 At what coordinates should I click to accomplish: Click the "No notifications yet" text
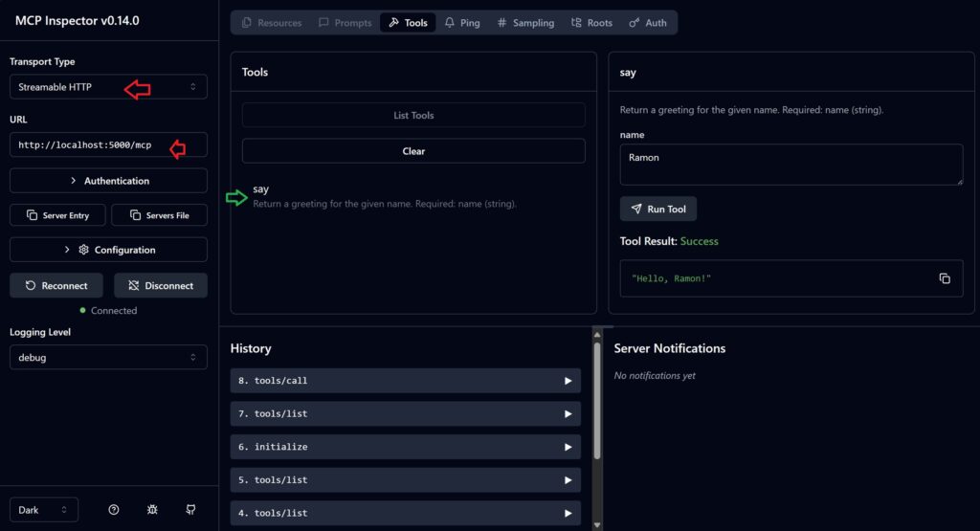[x=655, y=375]
